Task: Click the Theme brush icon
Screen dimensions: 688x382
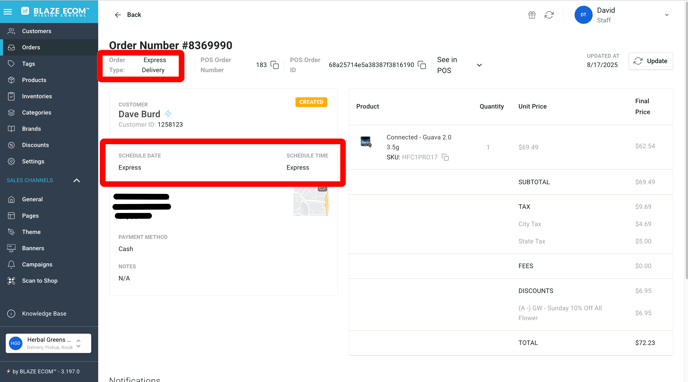Action: click(x=11, y=232)
